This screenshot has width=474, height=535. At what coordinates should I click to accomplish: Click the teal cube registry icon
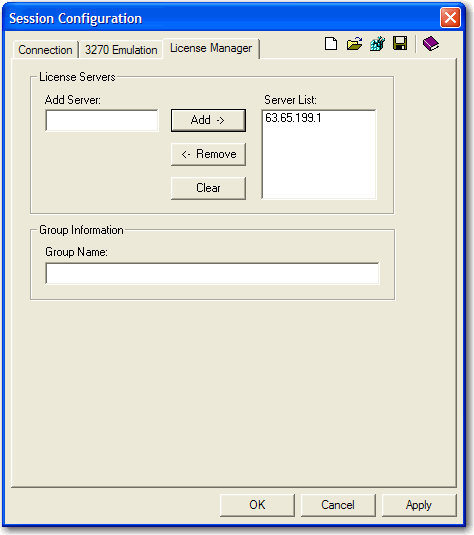tap(377, 44)
